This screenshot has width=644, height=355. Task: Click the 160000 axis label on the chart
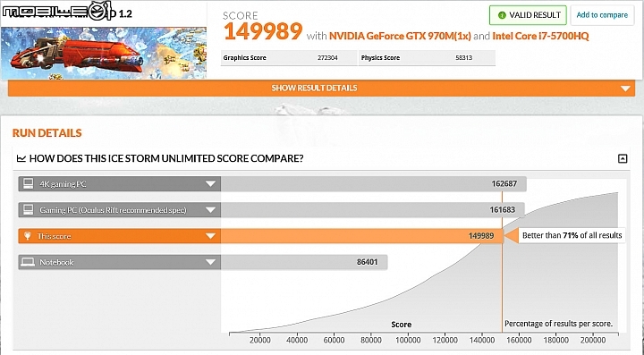pos(519,340)
